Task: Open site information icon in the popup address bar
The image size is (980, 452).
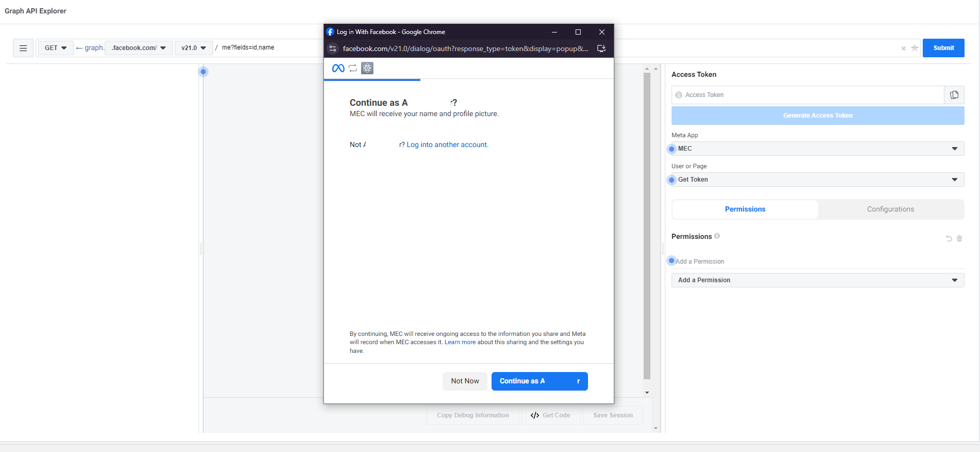Action: point(333,49)
